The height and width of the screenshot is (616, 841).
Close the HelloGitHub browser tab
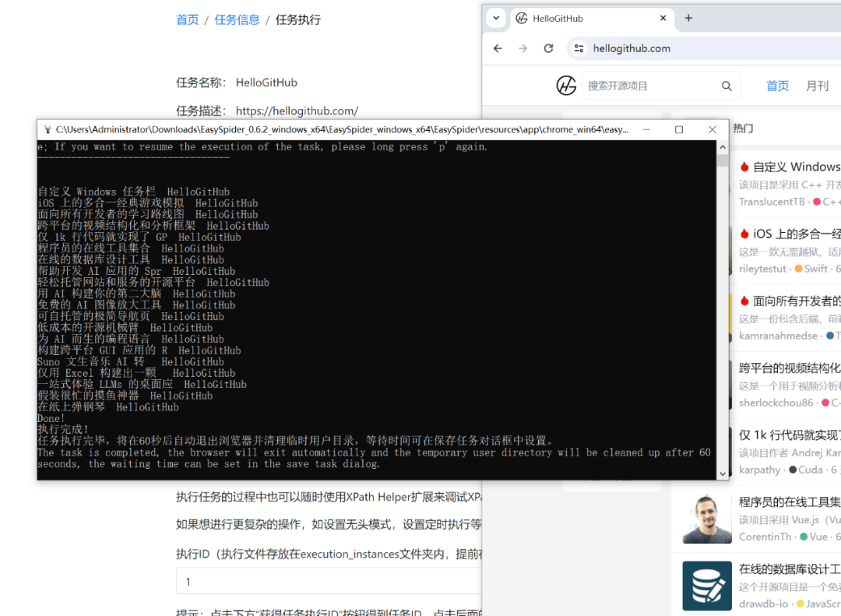[663, 18]
